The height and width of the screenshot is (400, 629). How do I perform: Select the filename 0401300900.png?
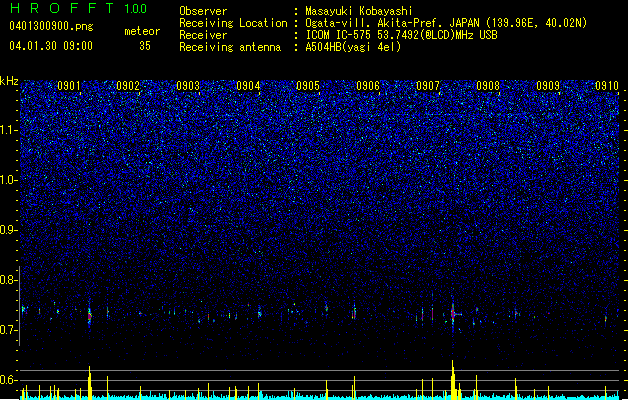tap(51, 26)
